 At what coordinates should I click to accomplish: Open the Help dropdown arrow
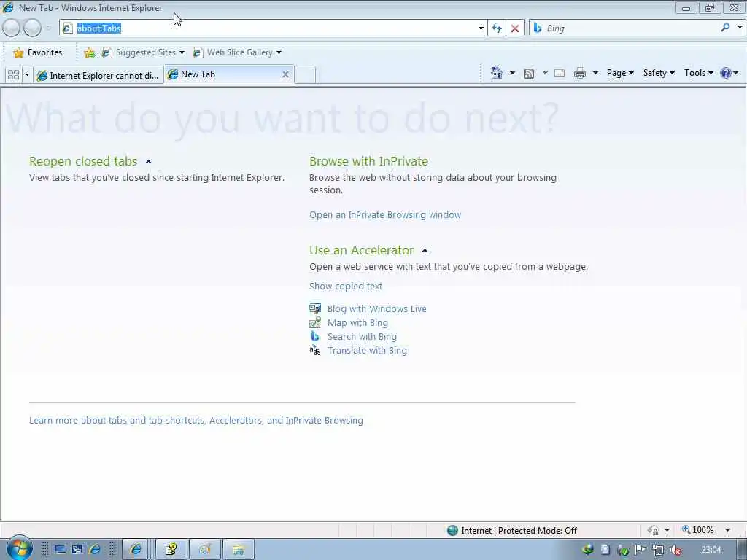(x=735, y=73)
